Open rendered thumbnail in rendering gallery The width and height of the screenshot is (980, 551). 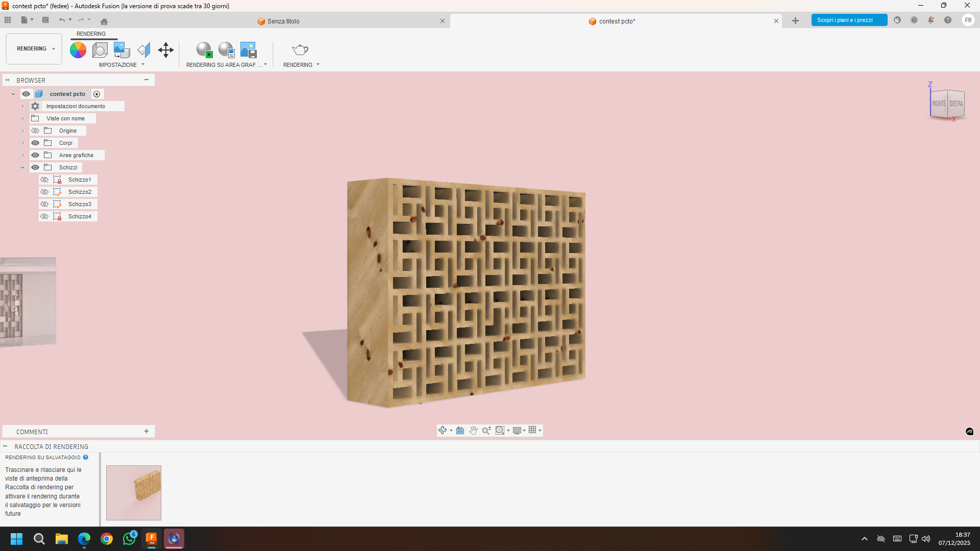point(134,493)
